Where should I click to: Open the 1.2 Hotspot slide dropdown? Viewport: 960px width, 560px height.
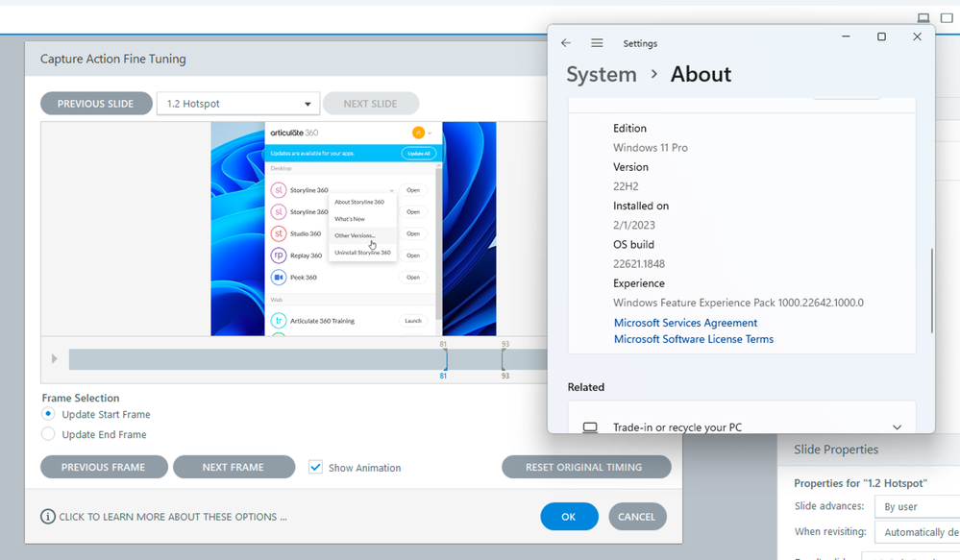pos(237,104)
